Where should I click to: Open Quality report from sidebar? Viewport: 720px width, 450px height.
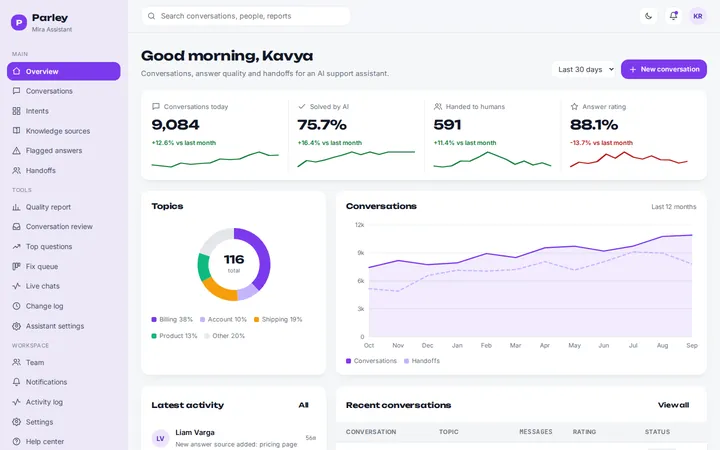tap(64, 207)
